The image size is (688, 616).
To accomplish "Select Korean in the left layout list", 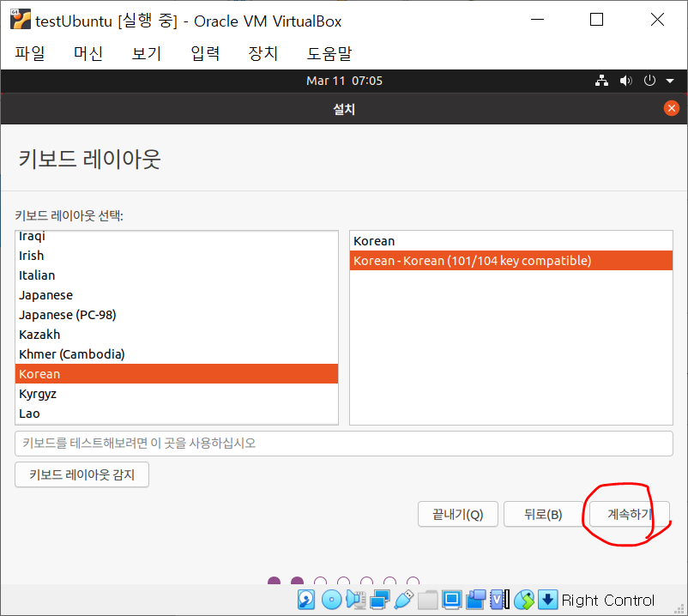I will (x=177, y=374).
